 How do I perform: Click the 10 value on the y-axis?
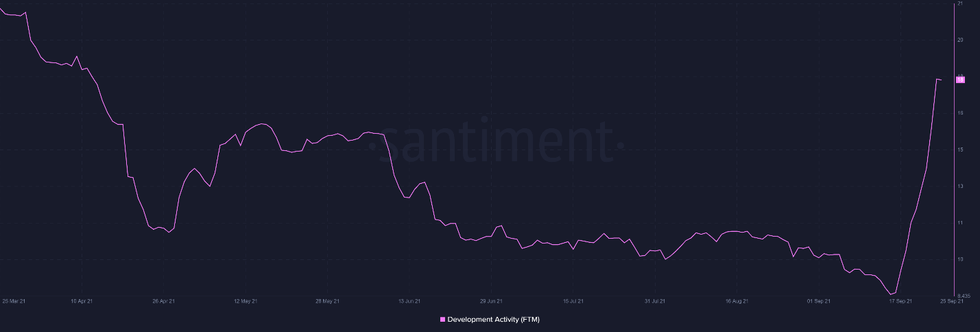coord(960,259)
